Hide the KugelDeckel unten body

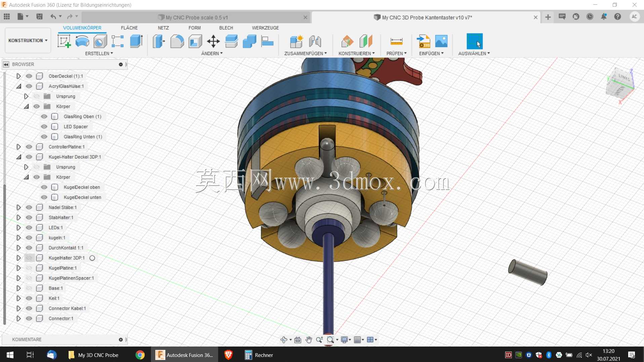pyautogui.click(x=44, y=197)
